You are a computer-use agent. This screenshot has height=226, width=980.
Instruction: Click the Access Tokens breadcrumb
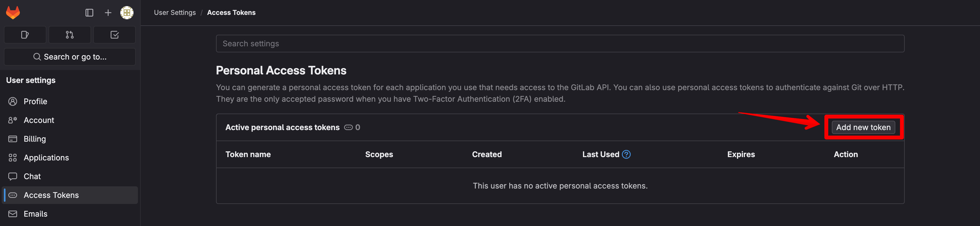click(x=231, y=12)
